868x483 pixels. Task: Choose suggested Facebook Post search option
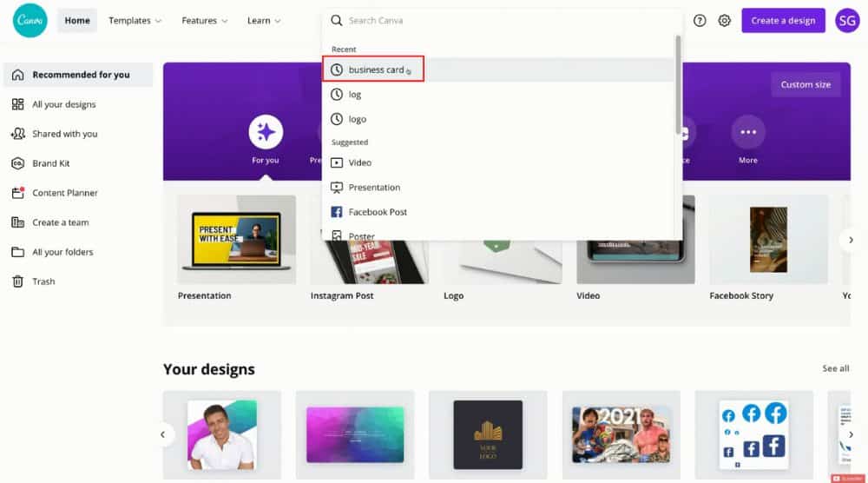[x=498, y=212]
